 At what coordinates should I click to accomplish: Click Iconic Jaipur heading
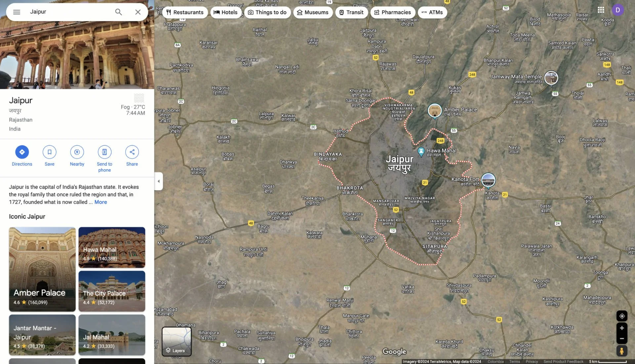point(27,217)
